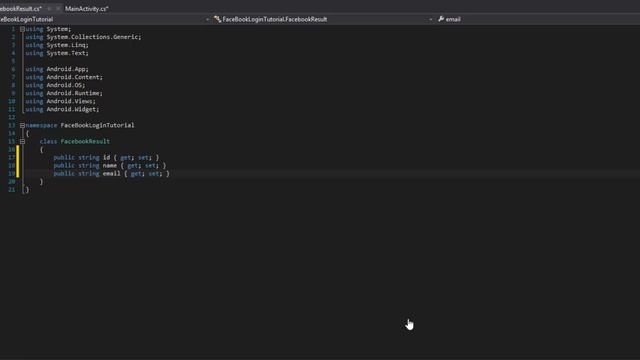Click the namespace name FaceBookLoginTutorial in code
Viewport: 640px width, 360px height.
97,125
